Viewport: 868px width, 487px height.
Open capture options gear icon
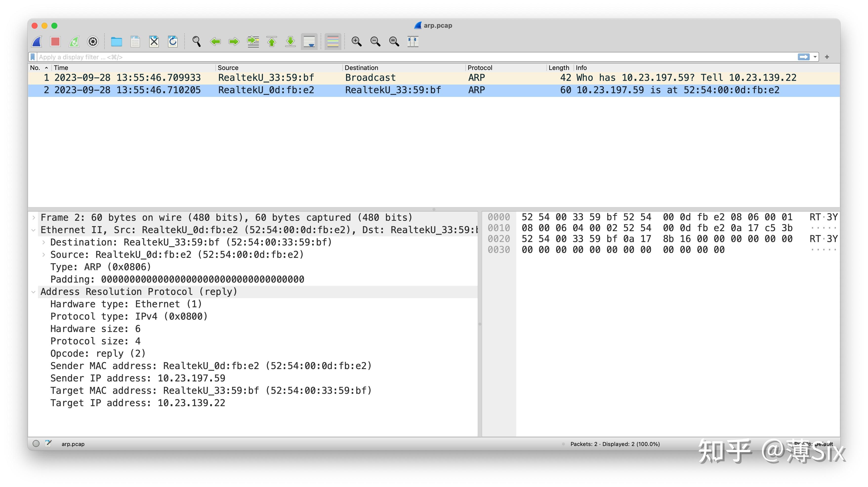[x=93, y=42]
